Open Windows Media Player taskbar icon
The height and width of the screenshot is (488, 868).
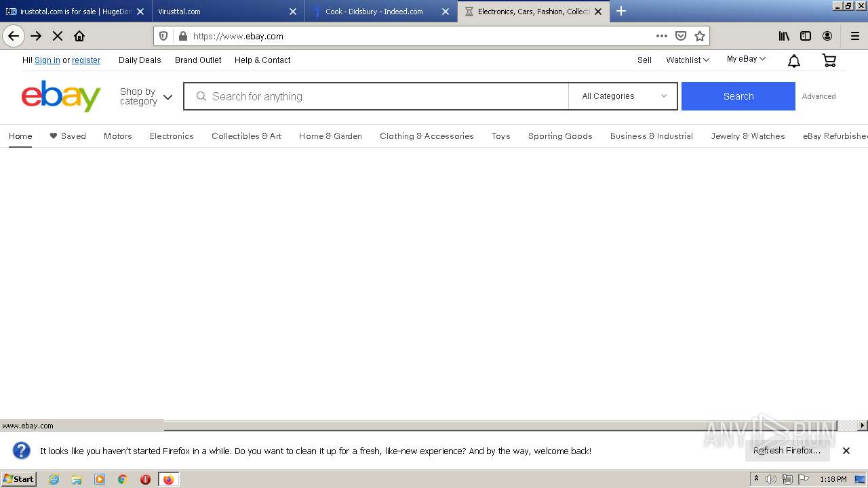pyautogui.click(x=100, y=479)
